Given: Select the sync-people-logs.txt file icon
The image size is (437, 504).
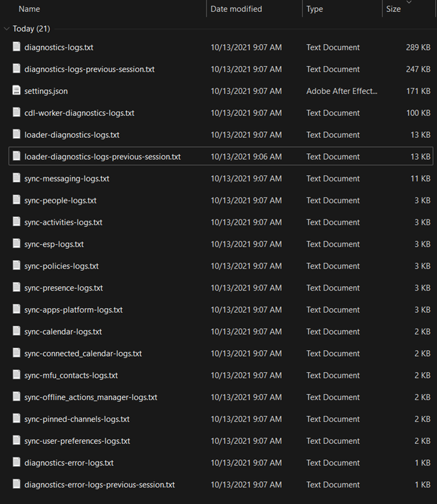Looking at the screenshot, I should 17,200.
